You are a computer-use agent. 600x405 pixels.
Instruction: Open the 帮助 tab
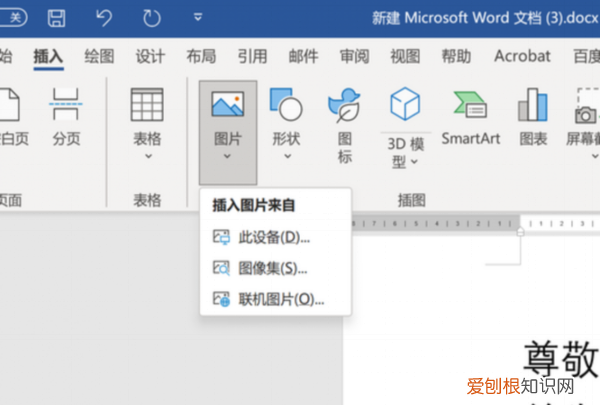(x=456, y=57)
